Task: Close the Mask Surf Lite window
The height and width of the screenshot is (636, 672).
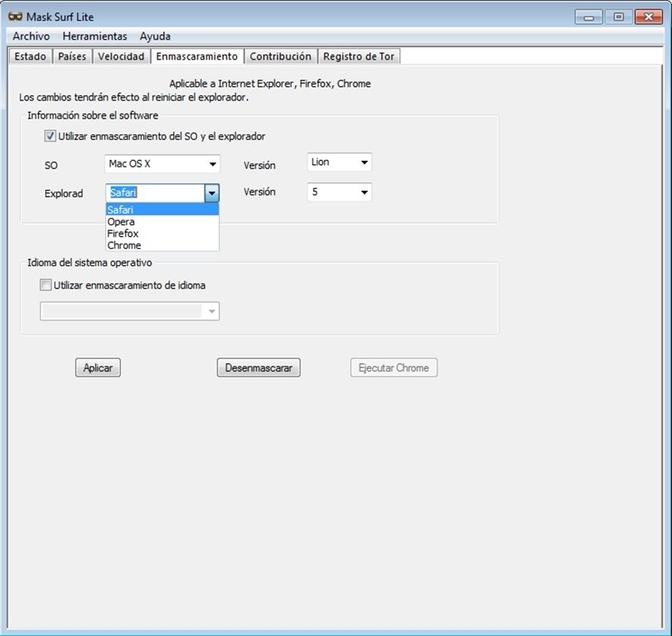Action: tap(649, 17)
